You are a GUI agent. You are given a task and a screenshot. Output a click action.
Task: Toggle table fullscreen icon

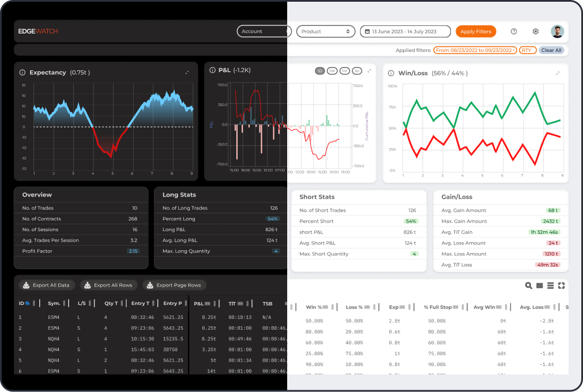click(561, 285)
